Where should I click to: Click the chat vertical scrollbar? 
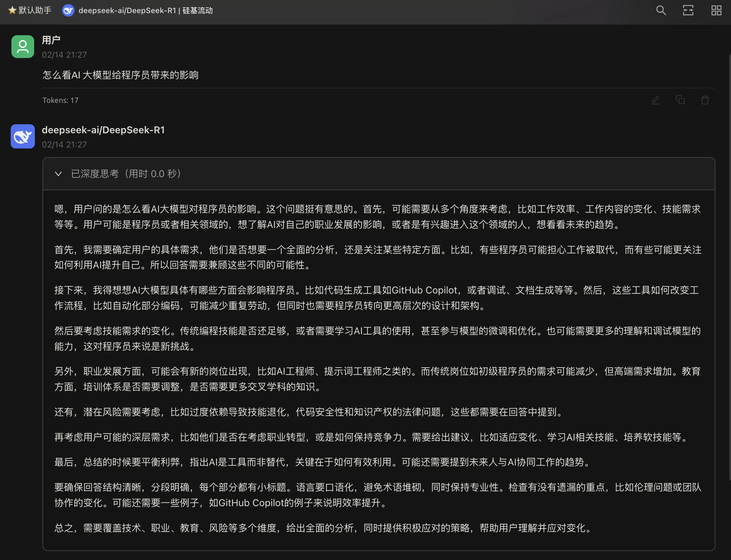click(x=730, y=266)
